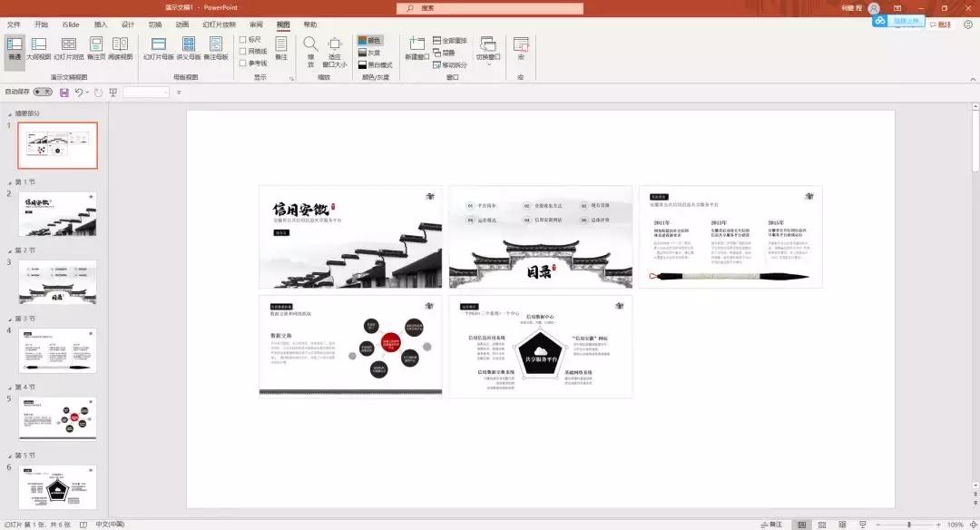Click Arrange All (全部重排)
Viewport: 980px width, 530px height.
tap(450, 40)
